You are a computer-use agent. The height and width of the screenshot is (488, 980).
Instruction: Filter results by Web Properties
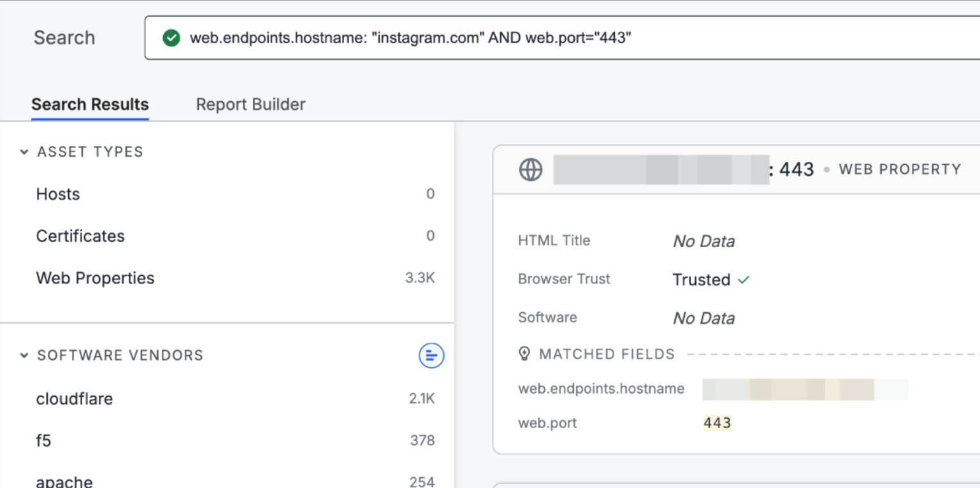click(95, 278)
